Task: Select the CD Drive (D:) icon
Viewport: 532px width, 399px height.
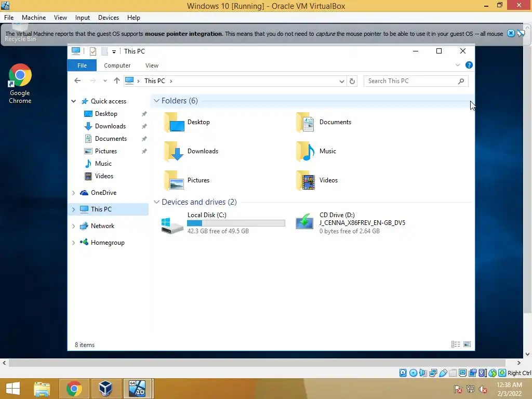Action: coord(304,221)
